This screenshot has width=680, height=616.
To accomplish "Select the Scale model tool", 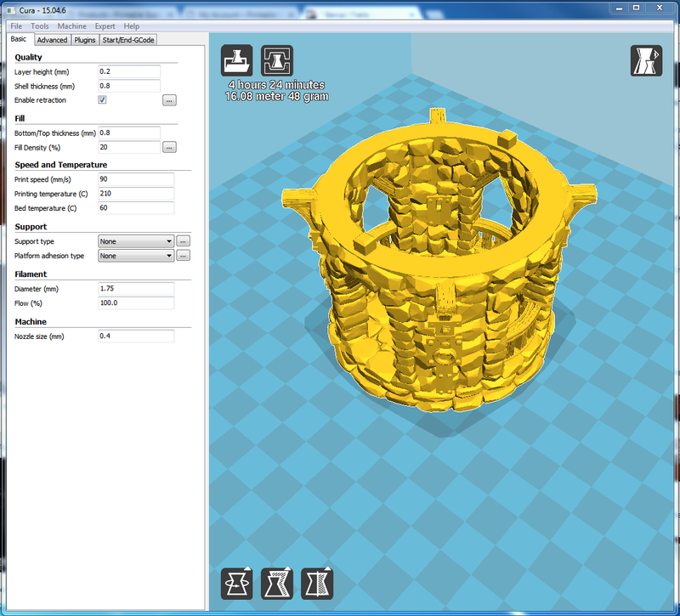I will pyautogui.click(x=277, y=584).
